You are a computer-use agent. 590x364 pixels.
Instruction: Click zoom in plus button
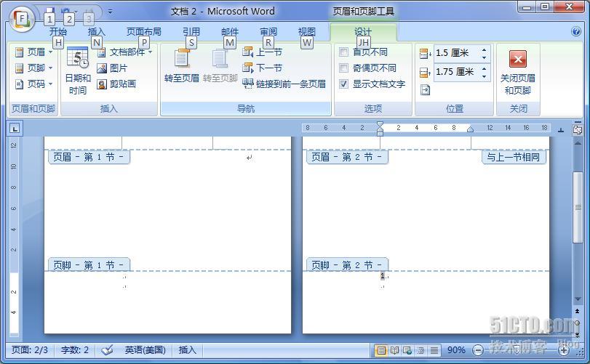[563, 350]
